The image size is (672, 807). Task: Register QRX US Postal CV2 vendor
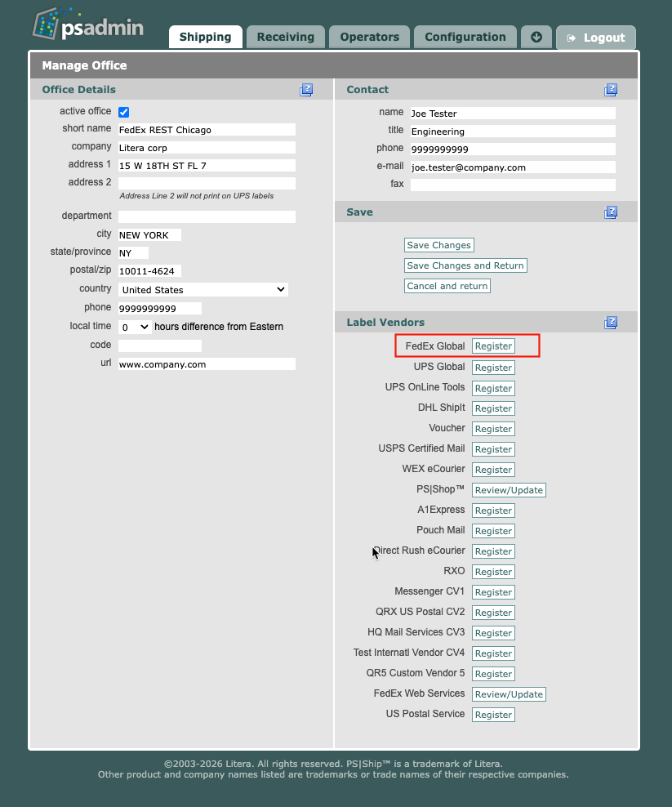(493, 613)
